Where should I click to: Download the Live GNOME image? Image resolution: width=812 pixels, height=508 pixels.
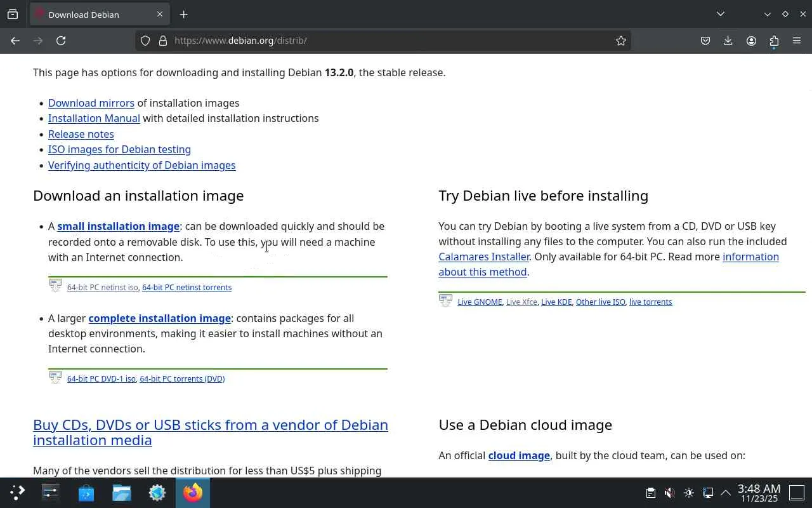[480, 302]
